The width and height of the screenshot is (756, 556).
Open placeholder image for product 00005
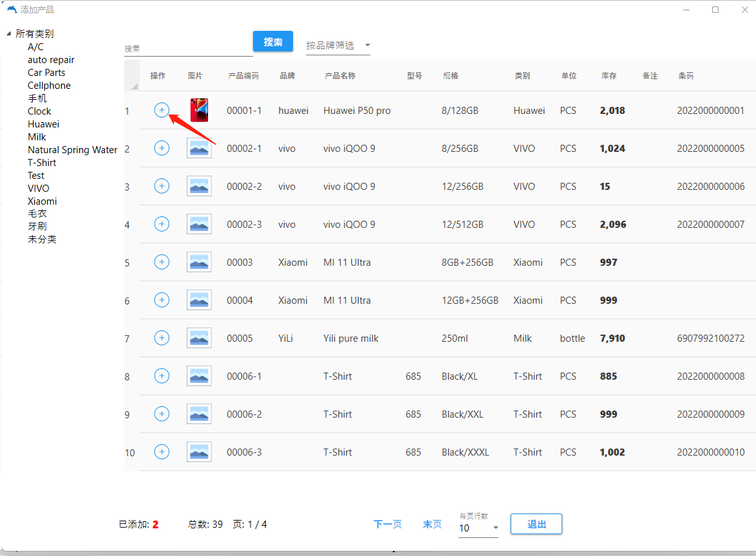[x=199, y=338]
